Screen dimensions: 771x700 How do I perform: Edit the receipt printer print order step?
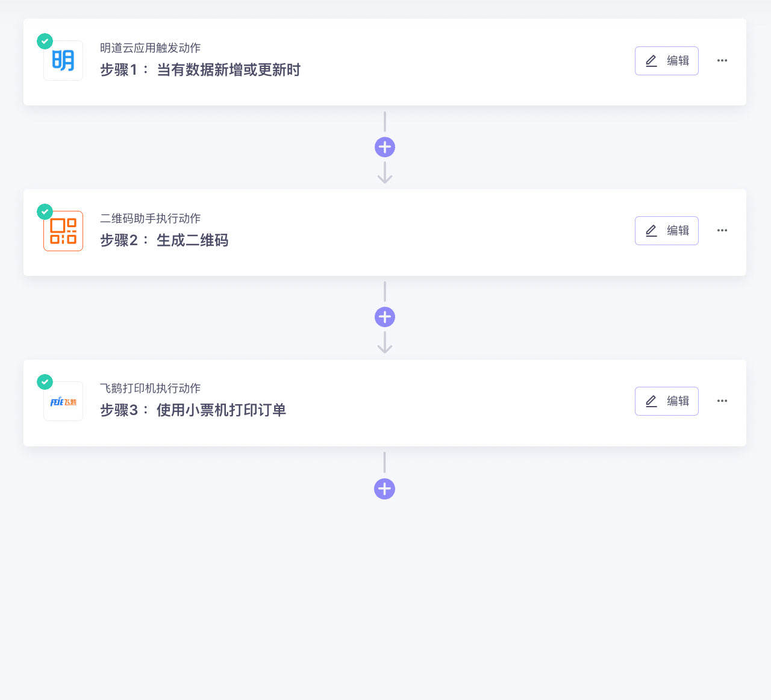[667, 401]
